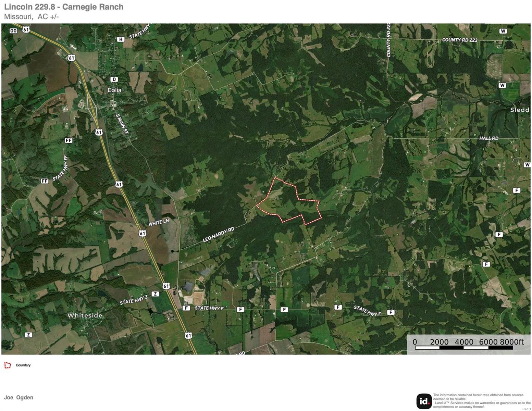Click the Eolia town label
This screenshot has height=411, width=532.
114,90
